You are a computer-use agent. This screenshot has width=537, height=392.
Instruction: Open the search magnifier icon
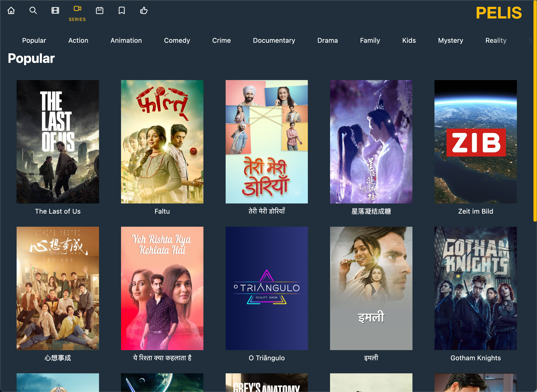[x=33, y=10]
